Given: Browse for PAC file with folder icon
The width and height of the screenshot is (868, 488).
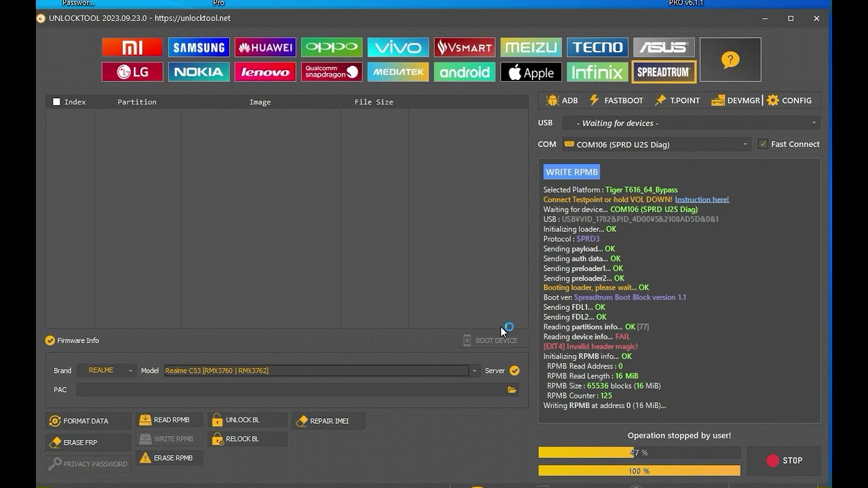Looking at the screenshot, I should click(512, 390).
